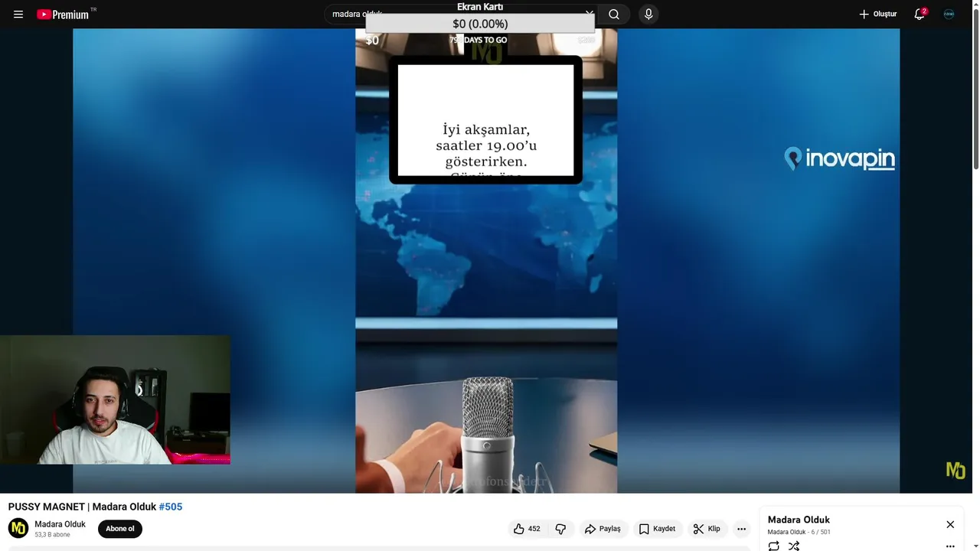The image size is (980, 551).
Task: Open Madara Olduk channel name link
Action: point(60,524)
